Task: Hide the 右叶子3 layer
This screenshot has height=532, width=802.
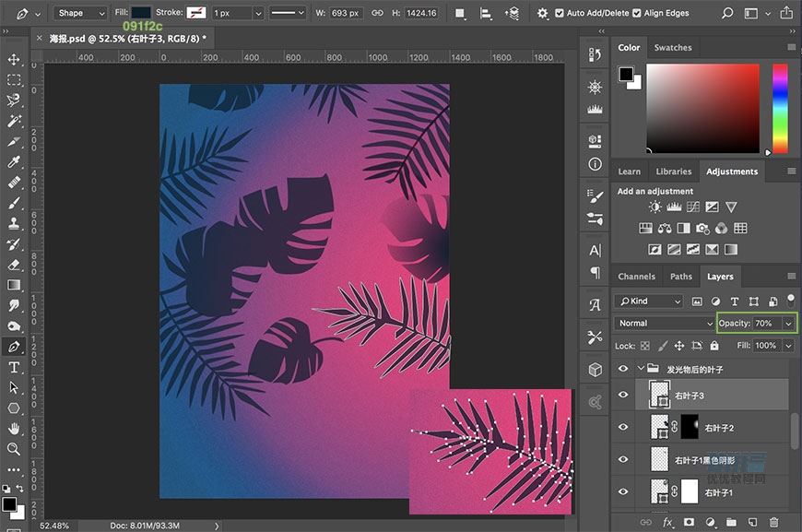Action: pos(624,395)
